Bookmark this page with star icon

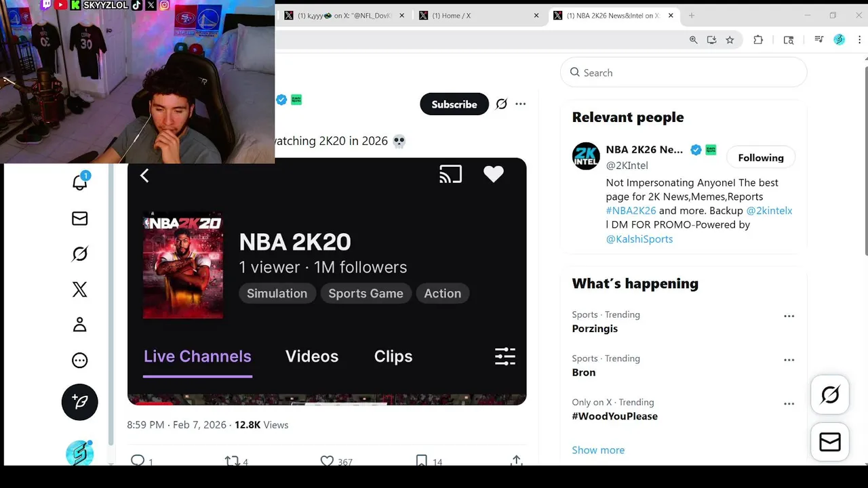point(730,40)
